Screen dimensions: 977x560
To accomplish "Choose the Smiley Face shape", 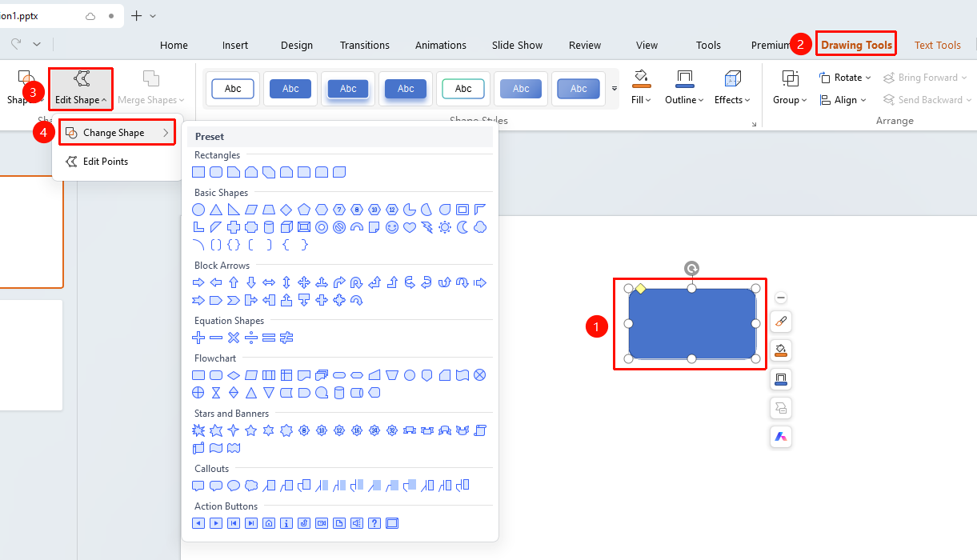I will tap(392, 227).
